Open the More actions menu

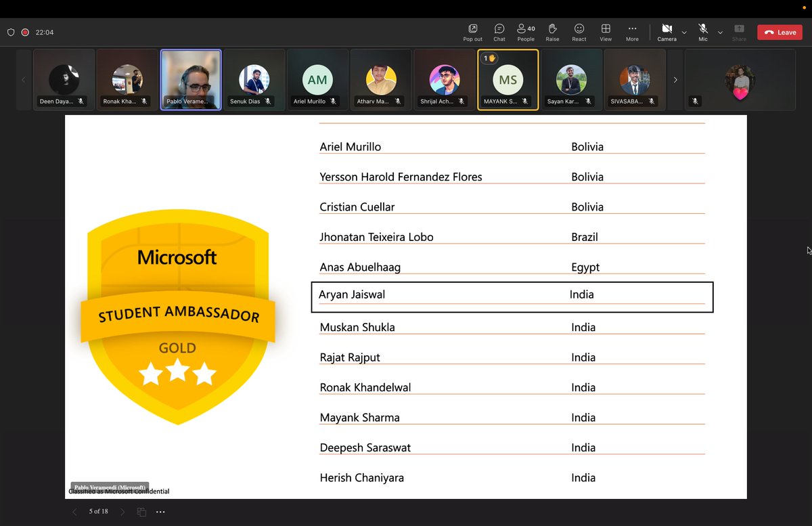(632, 32)
